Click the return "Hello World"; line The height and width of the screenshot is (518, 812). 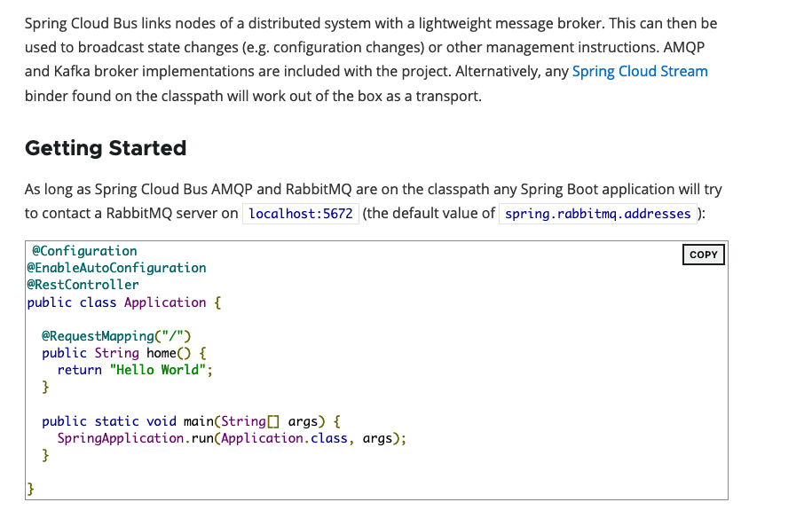(x=135, y=370)
